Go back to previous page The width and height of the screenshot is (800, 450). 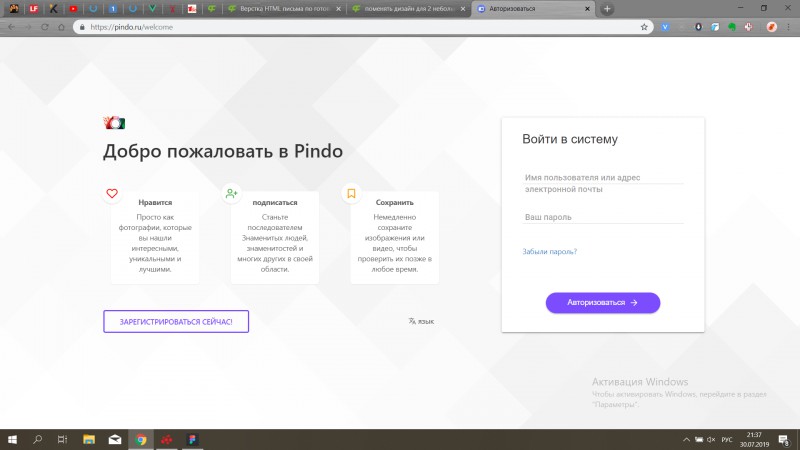(x=11, y=27)
